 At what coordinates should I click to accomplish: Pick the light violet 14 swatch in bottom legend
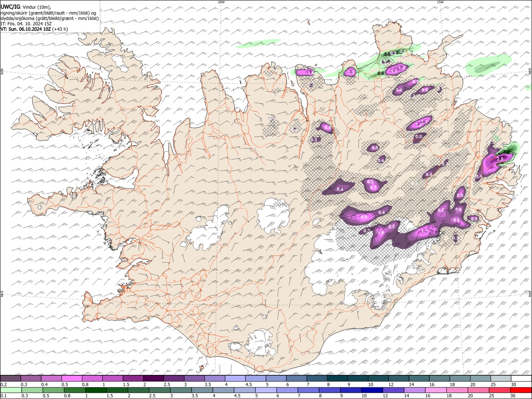415,390
